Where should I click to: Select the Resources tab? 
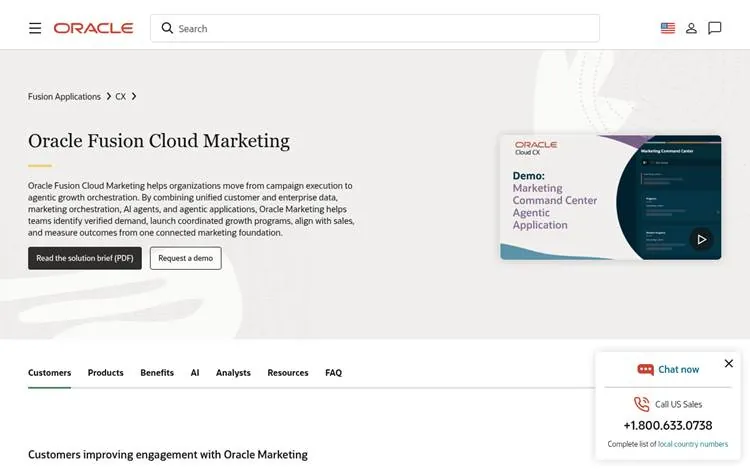pyautogui.click(x=288, y=372)
